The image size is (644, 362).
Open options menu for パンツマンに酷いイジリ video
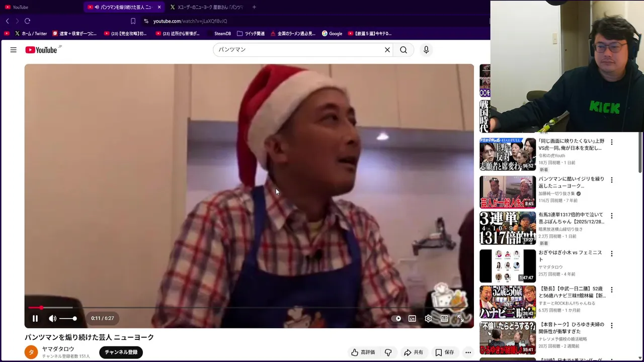tap(612, 179)
